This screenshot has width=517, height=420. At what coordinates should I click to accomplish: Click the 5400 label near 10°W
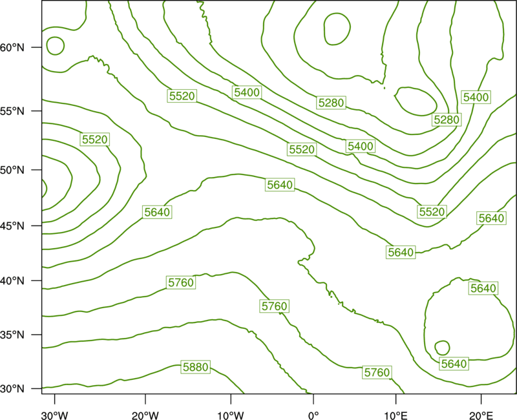point(247,92)
